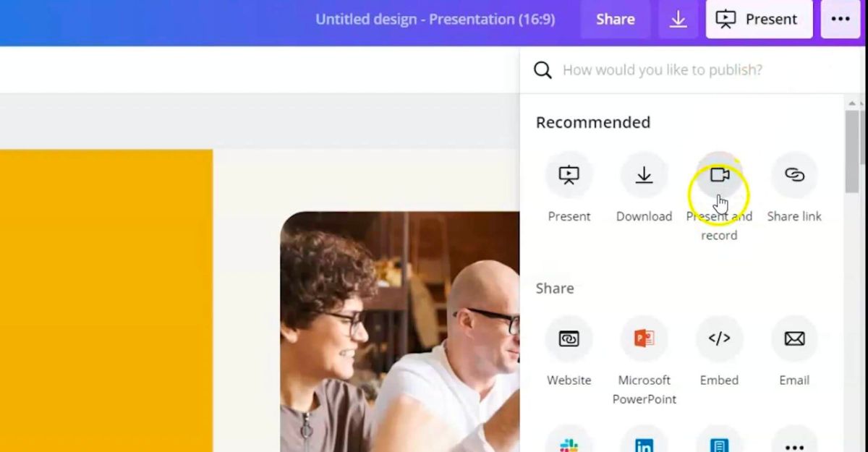Viewport: 868px width, 452px height.
Task: Click the 'Embed' label text
Action: pos(719,380)
